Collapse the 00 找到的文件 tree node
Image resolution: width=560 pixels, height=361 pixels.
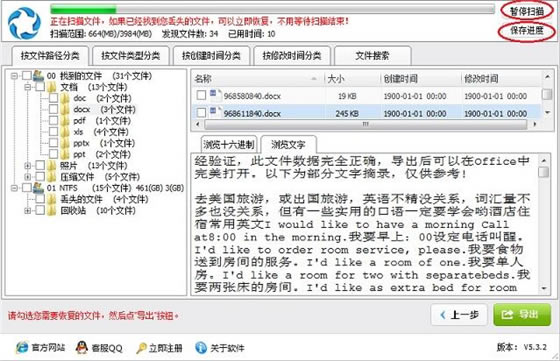tap(14, 76)
